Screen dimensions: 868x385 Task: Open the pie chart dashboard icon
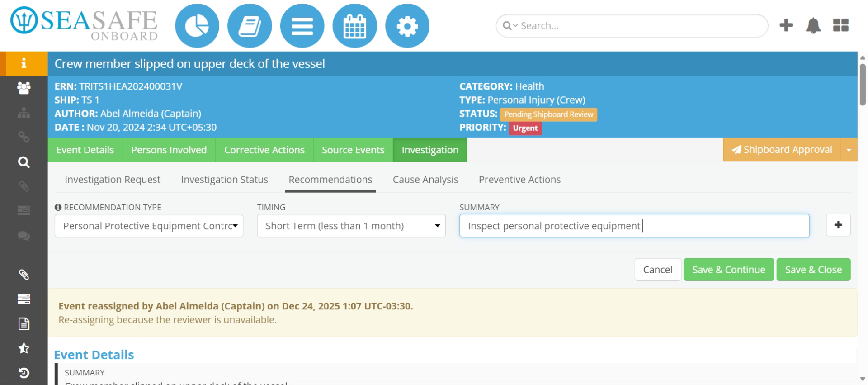[197, 26]
